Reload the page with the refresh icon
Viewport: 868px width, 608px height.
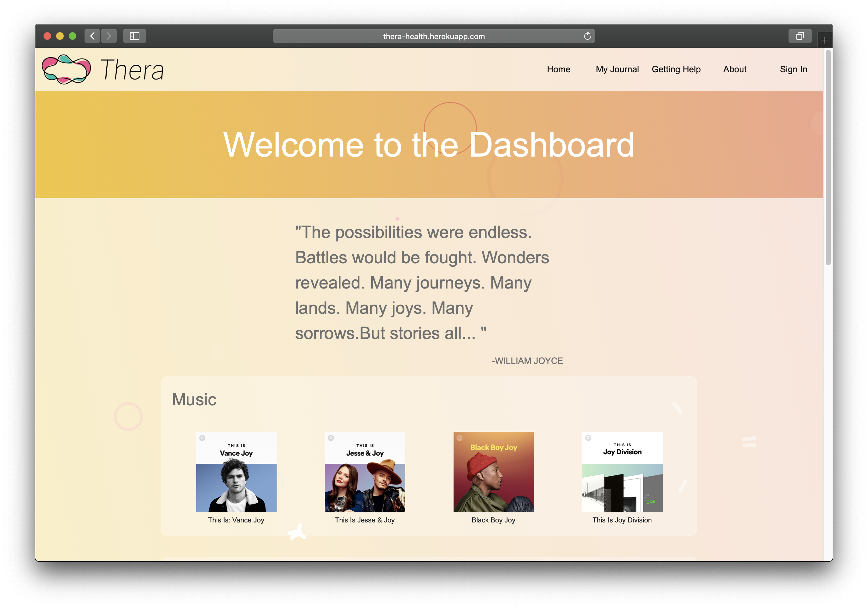click(587, 36)
